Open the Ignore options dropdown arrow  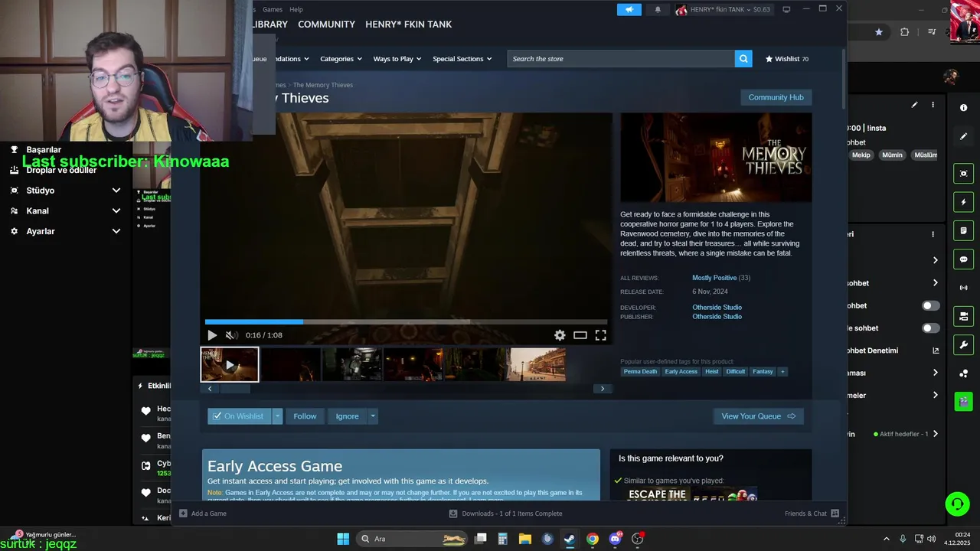point(373,416)
